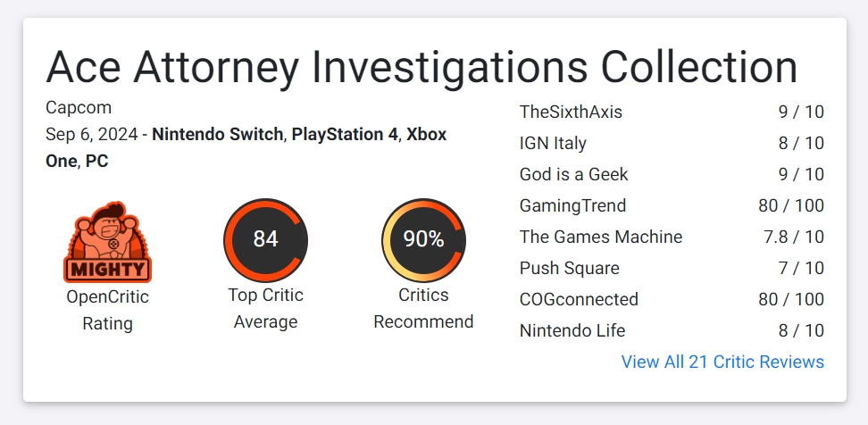This screenshot has height=425, width=868.
Task: Open TheSixthAxis review
Action: tap(571, 112)
